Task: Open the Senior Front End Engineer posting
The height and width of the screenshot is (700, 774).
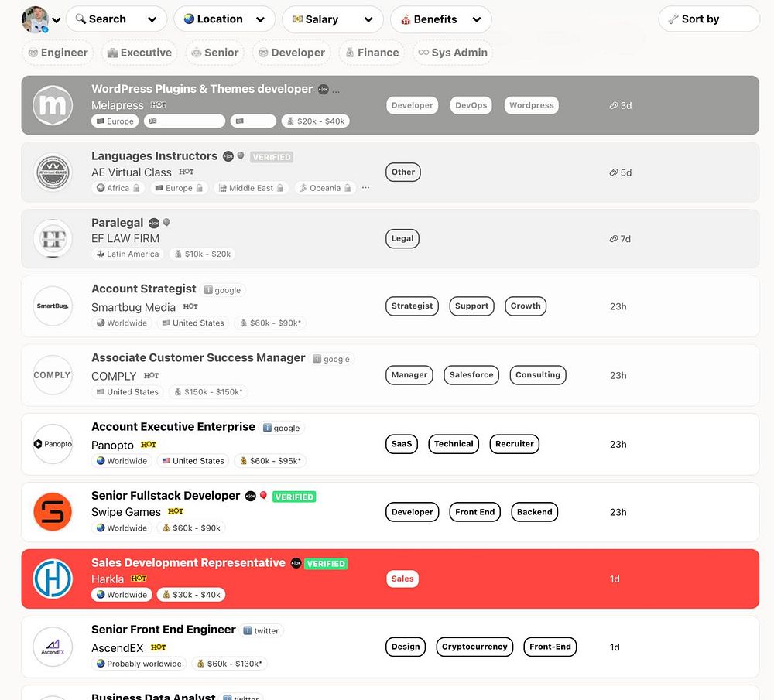Action: click(x=163, y=630)
